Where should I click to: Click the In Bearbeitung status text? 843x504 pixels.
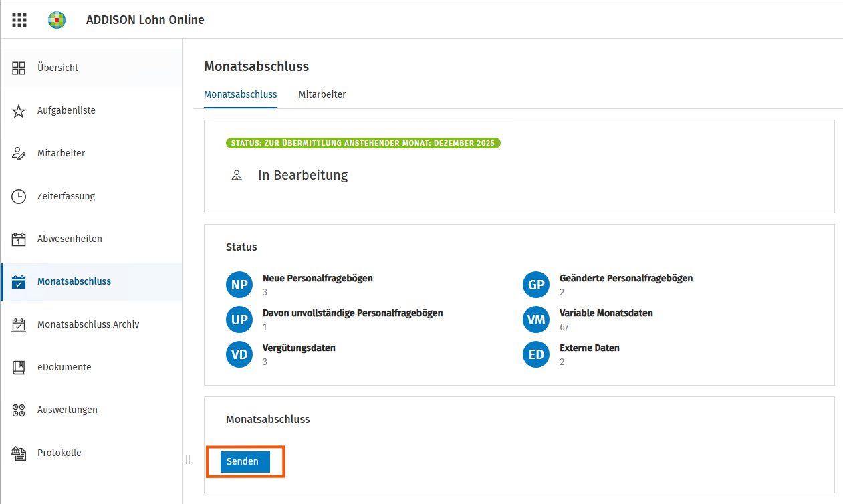tap(303, 176)
